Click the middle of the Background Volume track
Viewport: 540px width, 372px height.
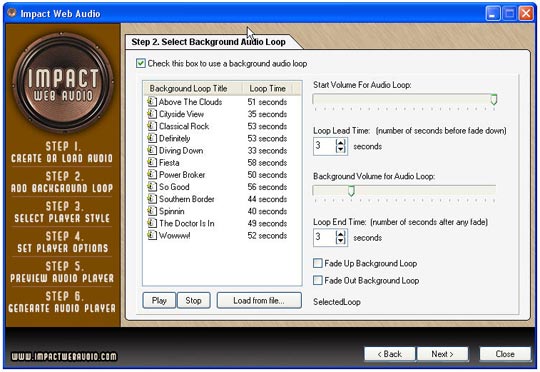(x=404, y=190)
